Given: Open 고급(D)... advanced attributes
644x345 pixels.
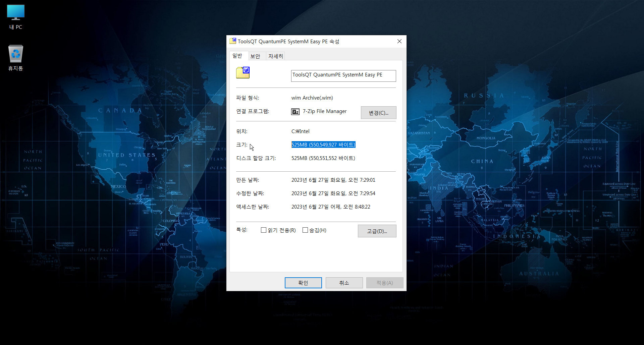Looking at the screenshot, I should (377, 231).
